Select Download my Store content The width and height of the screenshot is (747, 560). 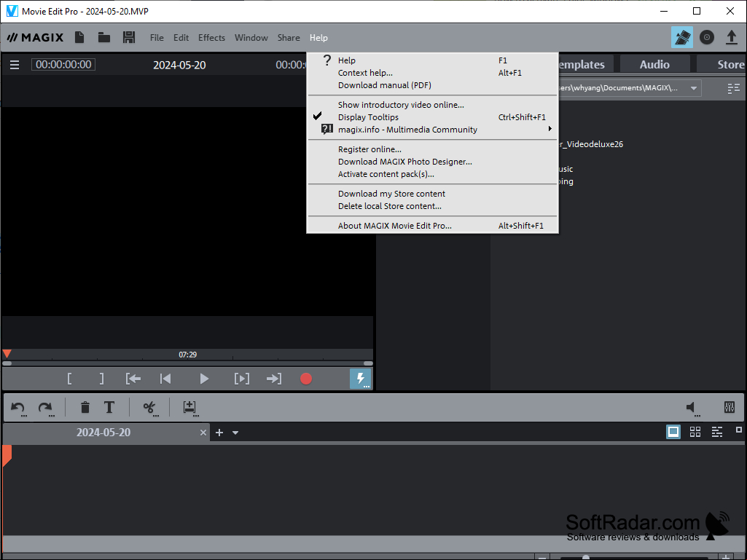coord(433,194)
